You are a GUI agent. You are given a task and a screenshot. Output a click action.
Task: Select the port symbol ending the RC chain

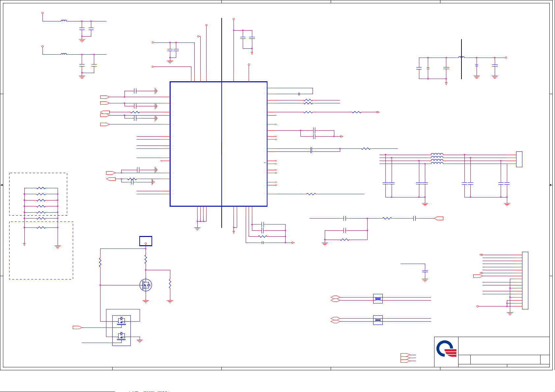pyautogui.click(x=439, y=218)
